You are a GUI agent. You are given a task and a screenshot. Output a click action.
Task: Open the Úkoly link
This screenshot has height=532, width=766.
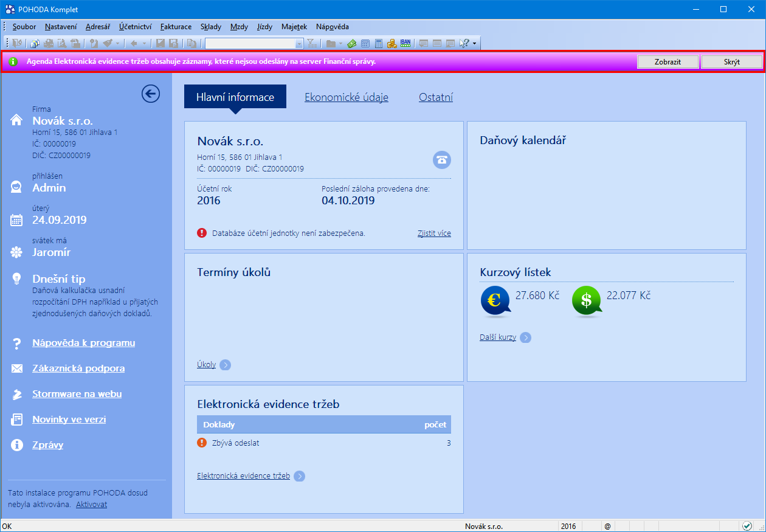[207, 365]
